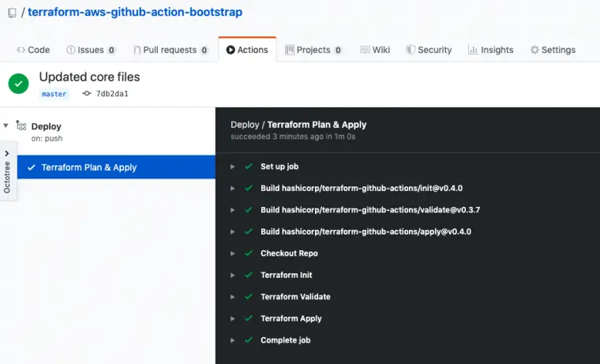Select the Terraform Plan & Apply job
This screenshot has height=364, width=600.
tap(88, 167)
